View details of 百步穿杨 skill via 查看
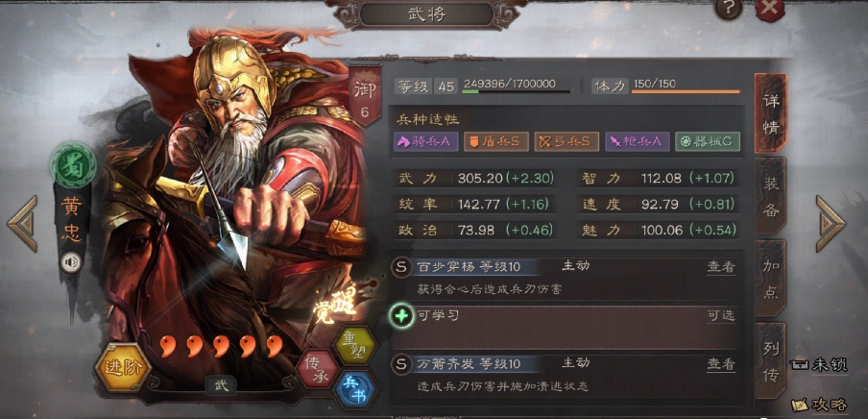The height and width of the screenshot is (419, 868). [721, 267]
